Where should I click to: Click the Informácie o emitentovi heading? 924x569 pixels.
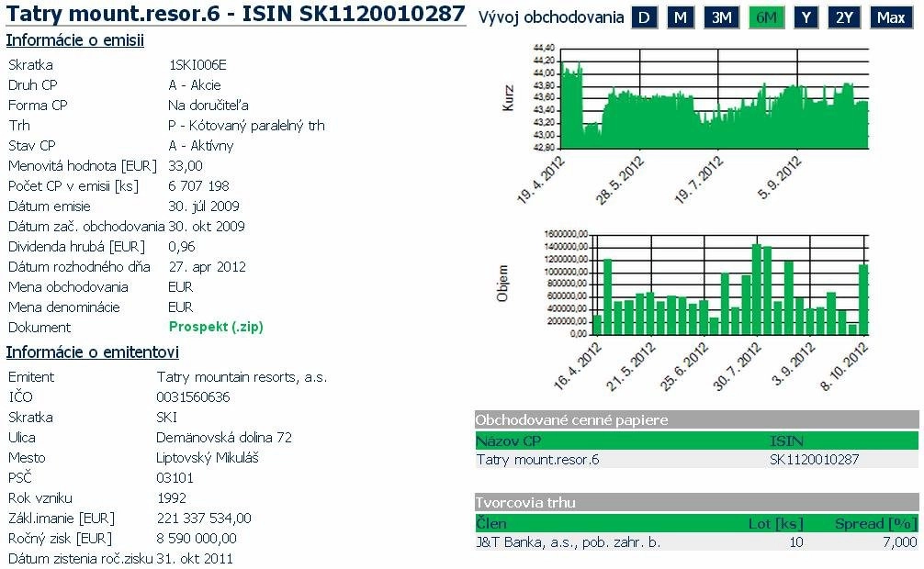tap(93, 352)
